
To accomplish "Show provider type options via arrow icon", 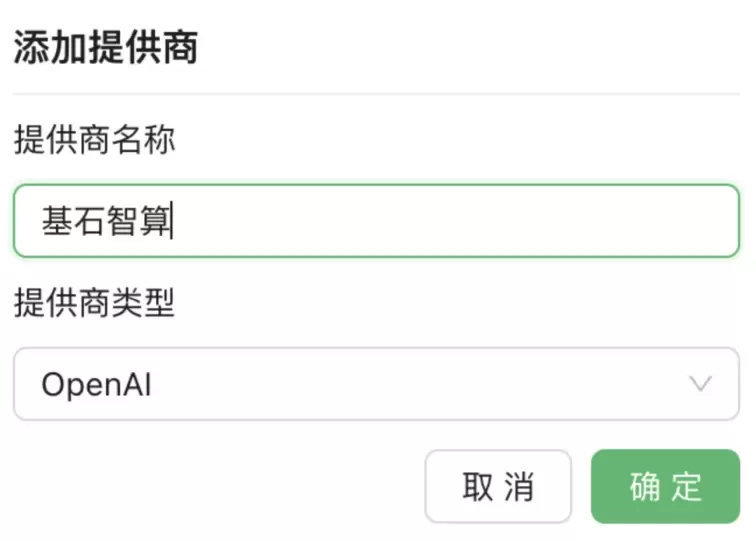I will (x=701, y=384).
